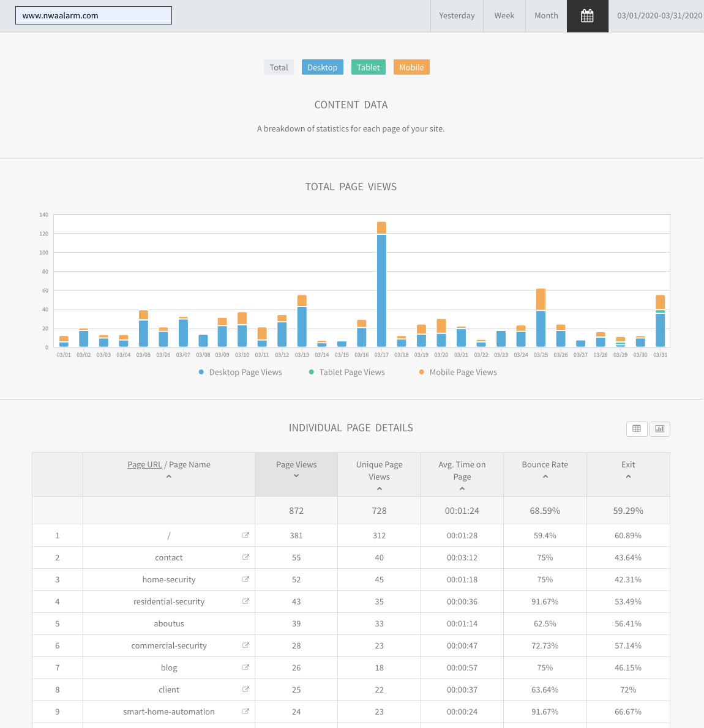Viewport: 704px width, 728px height.
Task: Toggle the Desktop device filter
Action: tap(323, 67)
